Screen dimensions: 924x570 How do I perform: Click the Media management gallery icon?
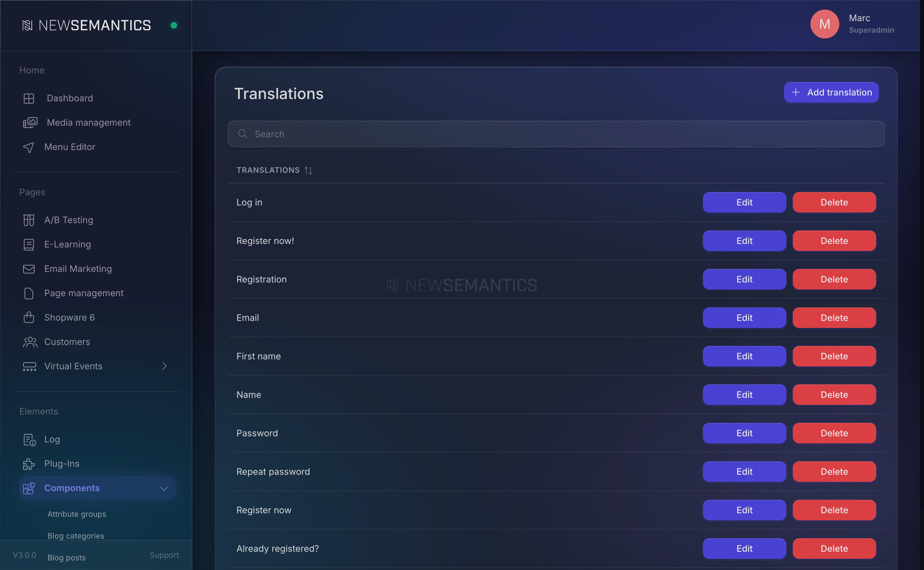click(30, 122)
